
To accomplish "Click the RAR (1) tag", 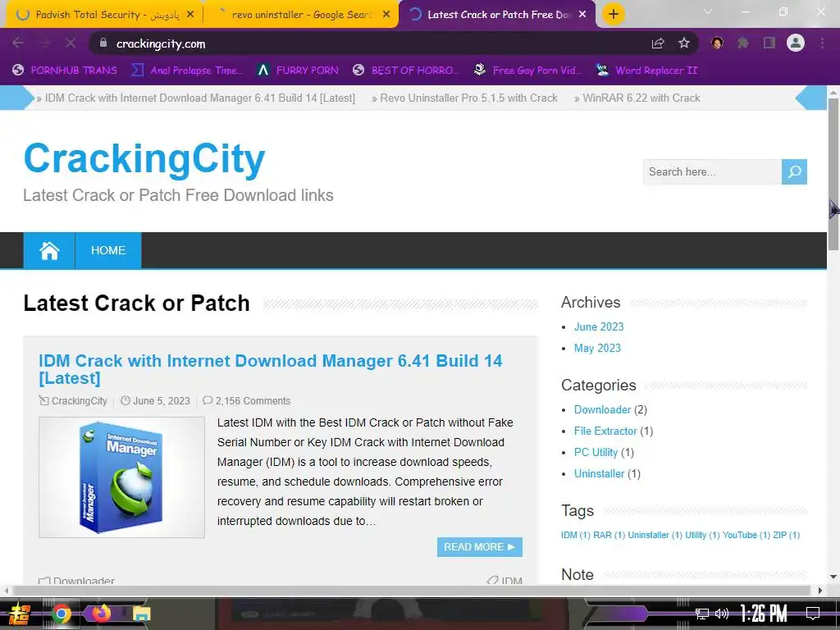I will point(609,535).
